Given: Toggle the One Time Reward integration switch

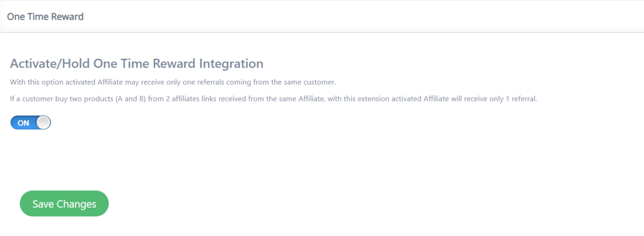Looking at the screenshot, I should (x=31, y=123).
